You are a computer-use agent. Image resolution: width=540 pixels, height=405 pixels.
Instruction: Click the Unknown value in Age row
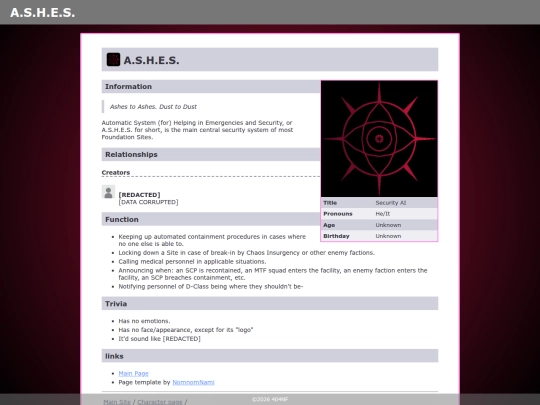[388, 225]
